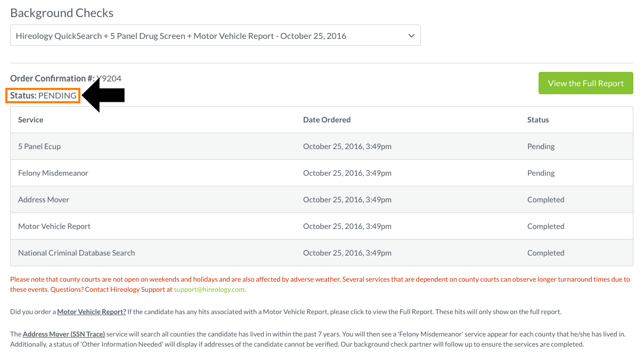This screenshot has height=361, width=644.
Task: Select the date ordered for Felony Misdemeanor
Action: [x=347, y=173]
